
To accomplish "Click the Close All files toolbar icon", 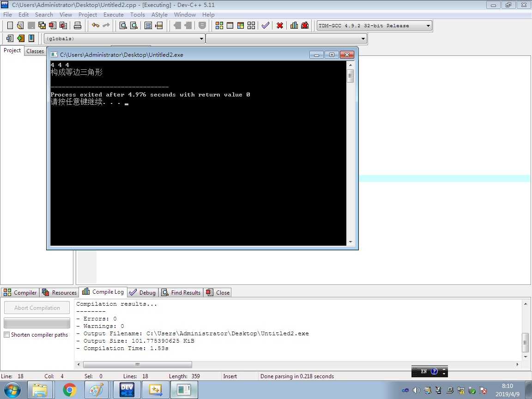I will (x=63, y=25).
